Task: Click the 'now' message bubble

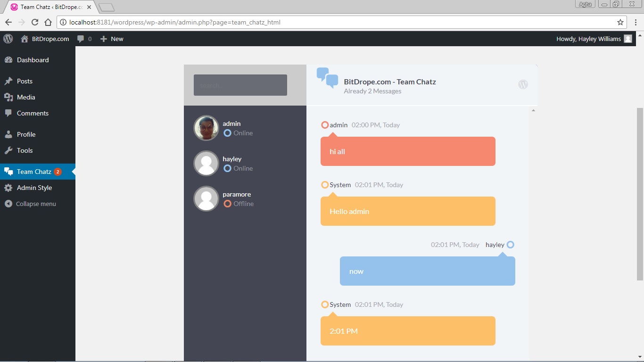Action: point(428,271)
